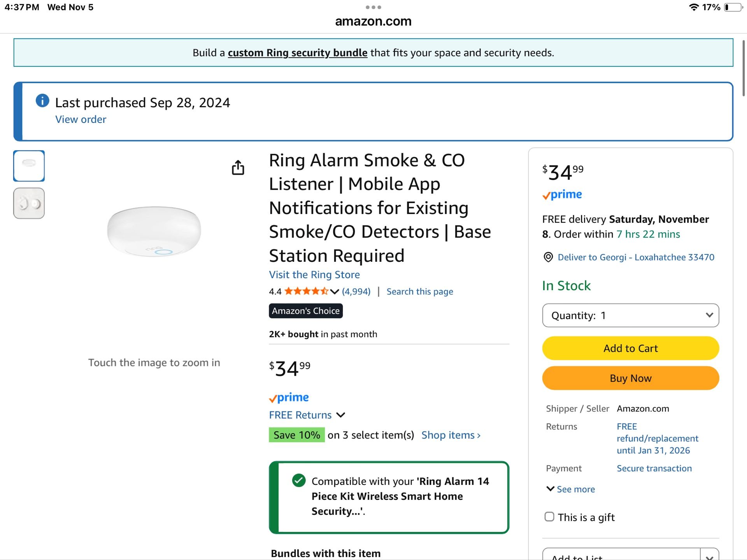Select the second product image thumbnail
Screen dimensions: 747x560
[x=29, y=203]
